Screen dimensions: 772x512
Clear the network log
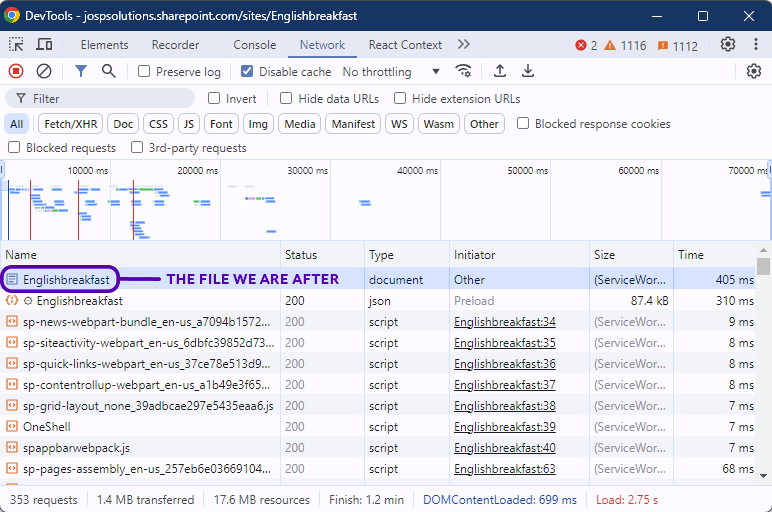tap(44, 71)
